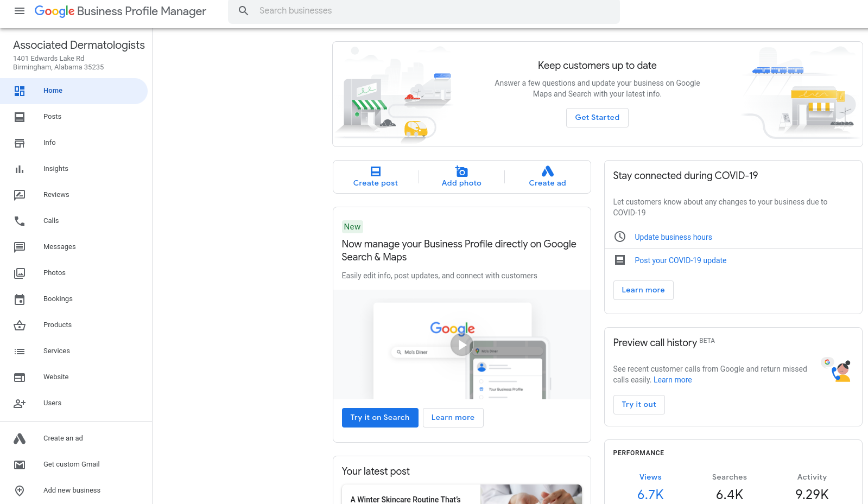This screenshot has height=504, width=868.
Task: Click the Home dashboard icon
Action: 20,91
